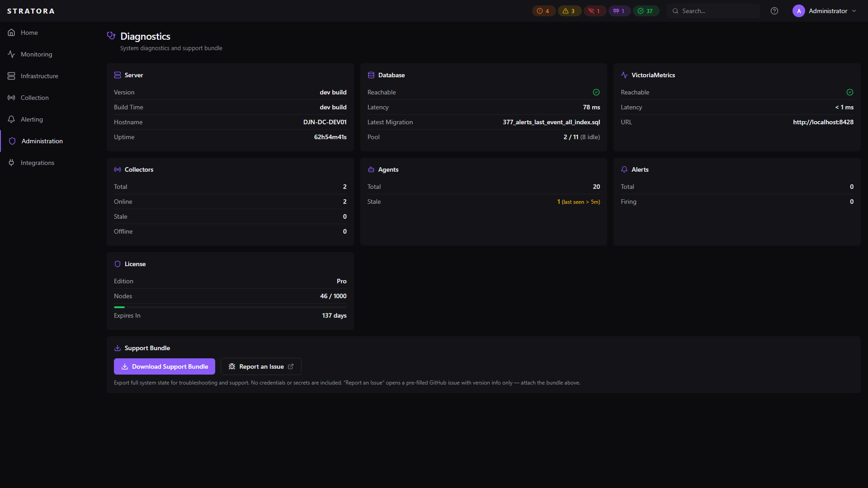Click the critical alerts badge showing 4
This screenshot has height=488, width=868.
click(x=543, y=11)
